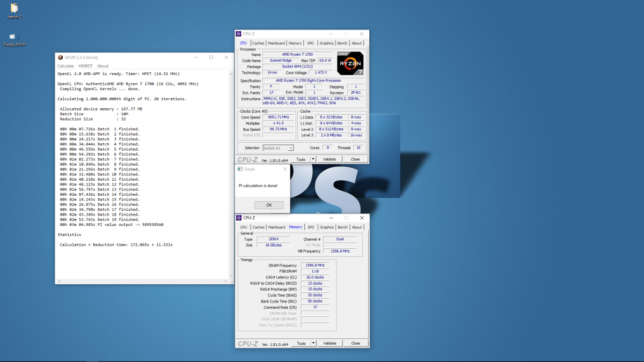644x362 pixels.
Task: Click Validate button in upper CPU-Z
Action: pos(330,159)
